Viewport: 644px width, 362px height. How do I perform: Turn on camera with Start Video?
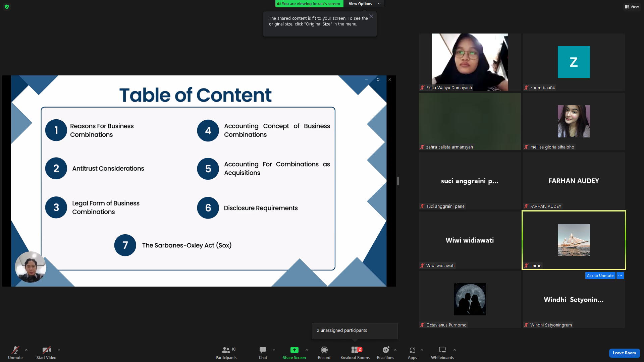(x=46, y=353)
